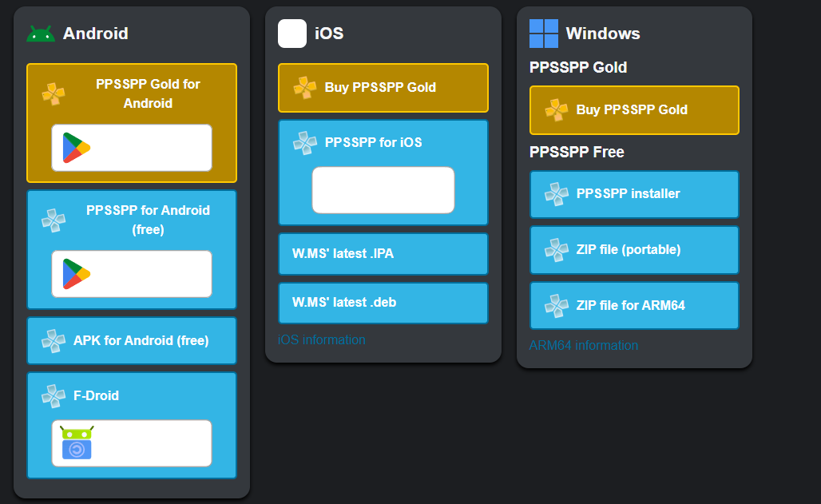
Task: Download APK for Android (free)
Action: 132,340
